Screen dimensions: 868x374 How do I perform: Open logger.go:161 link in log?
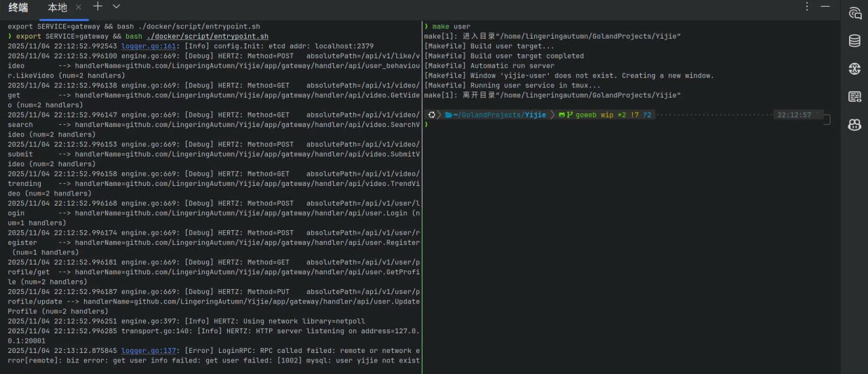click(149, 46)
